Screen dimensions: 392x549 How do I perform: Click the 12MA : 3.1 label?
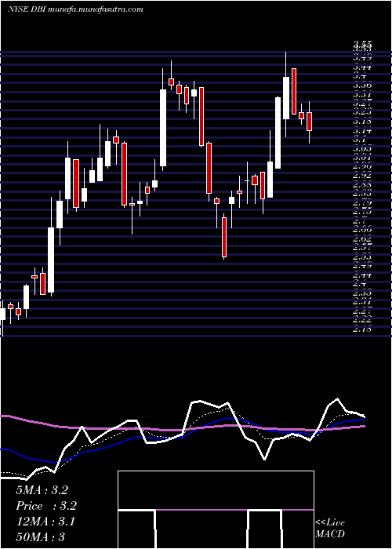click(x=45, y=522)
